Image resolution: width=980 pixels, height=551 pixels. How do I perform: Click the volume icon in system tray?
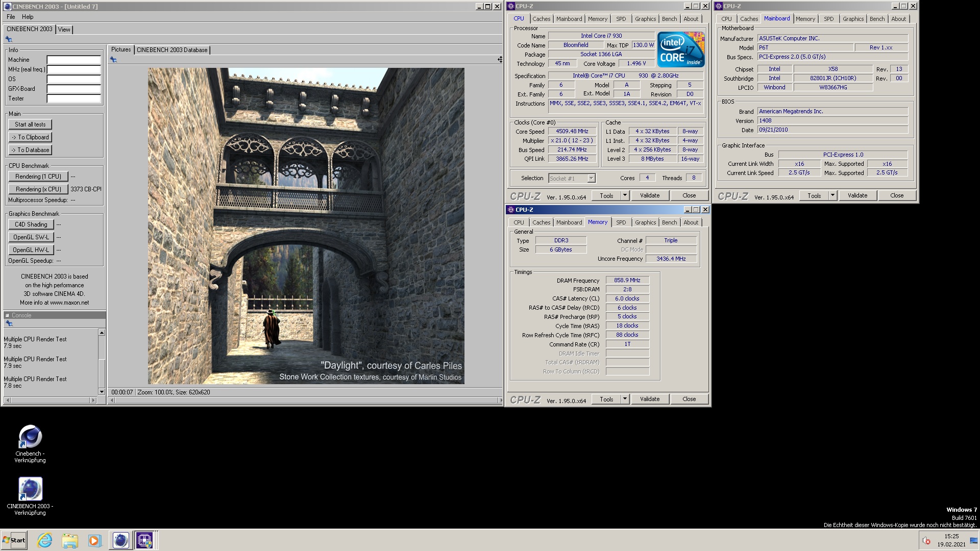[x=926, y=540]
